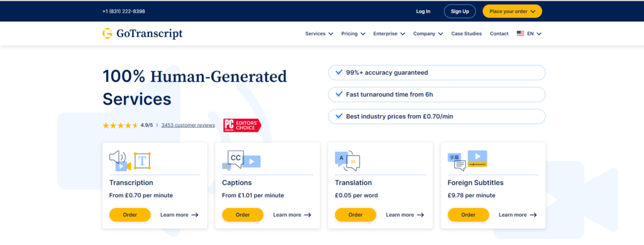Click the GoTranscript brand name text
This screenshot has width=644, height=245.
(x=150, y=34)
